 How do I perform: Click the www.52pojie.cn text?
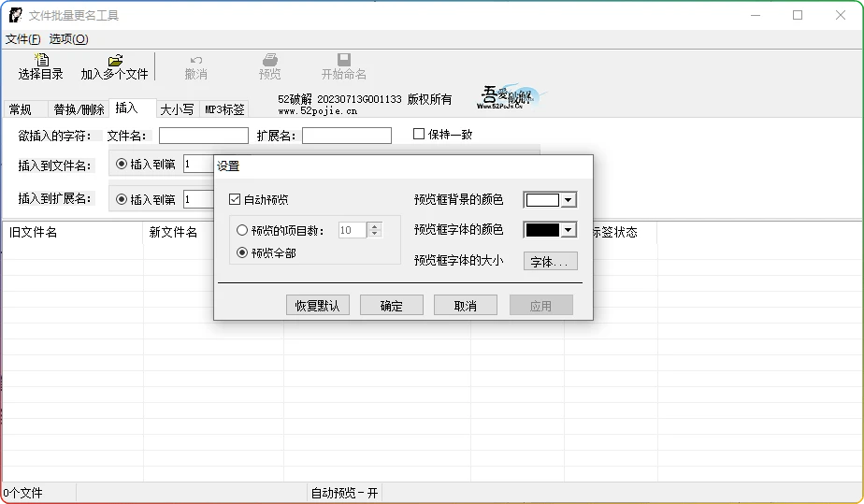point(317,111)
